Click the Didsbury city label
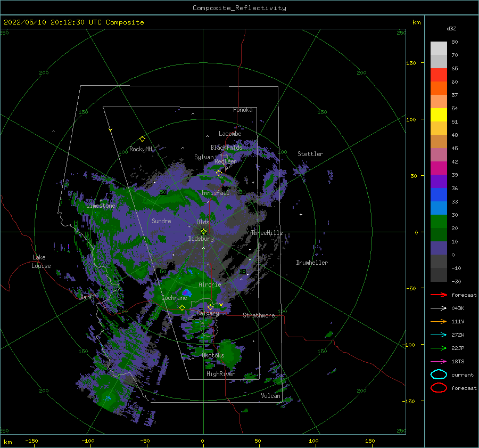Image resolution: width=479 pixels, height=448 pixels. 201,239
